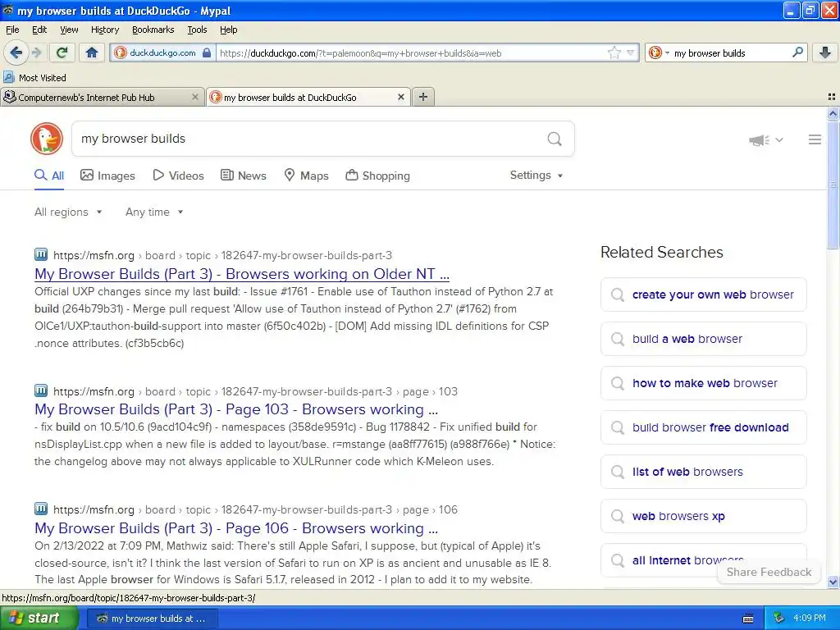This screenshot has height=630, width=840.
Task: Search related: build a web browser
Action: [703, 339]
